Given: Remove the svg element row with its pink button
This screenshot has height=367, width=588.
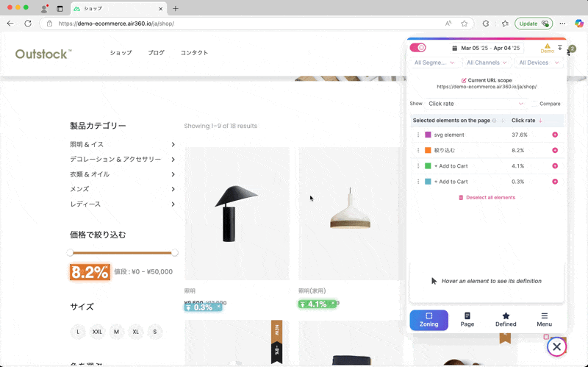Looking at the screenshot, I should coord(555,135).
